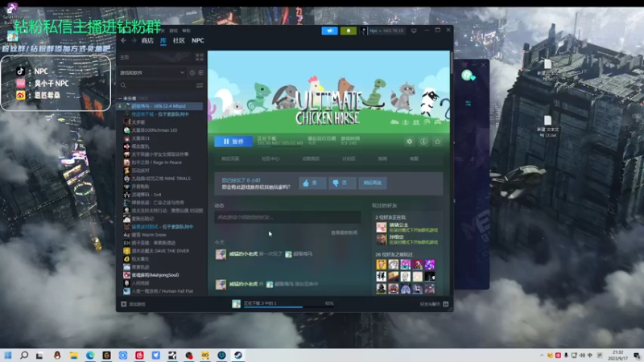The height and width of the screenshot is (362, 644).
Task: Select NINE TRIALS in the library
Action: pos(160,179)
